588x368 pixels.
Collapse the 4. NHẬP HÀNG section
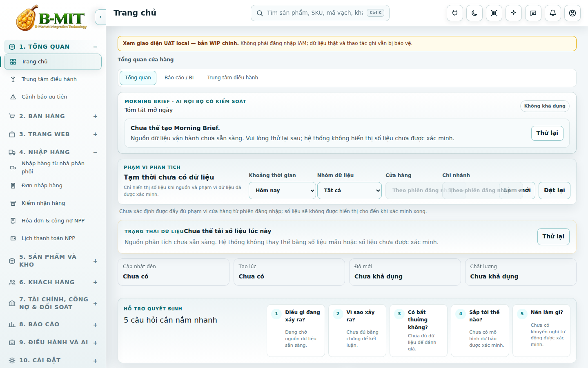pyautogui.click(x=53, y=152)
